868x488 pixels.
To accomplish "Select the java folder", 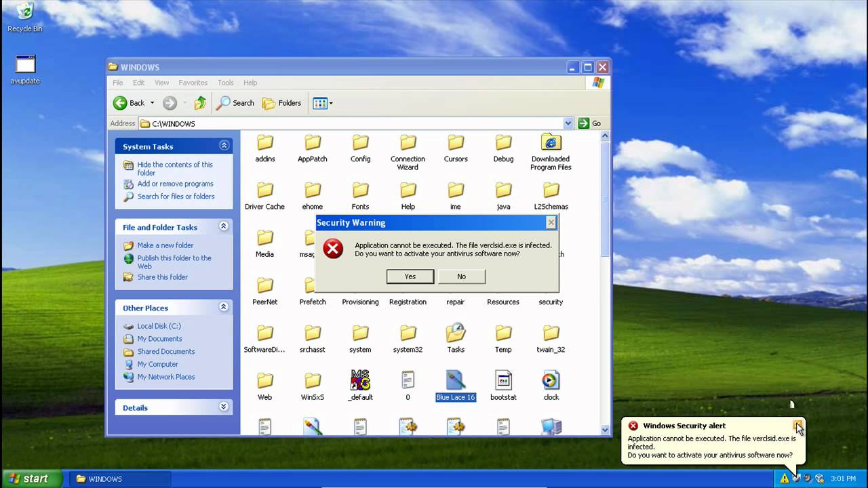I will [503, 196].
